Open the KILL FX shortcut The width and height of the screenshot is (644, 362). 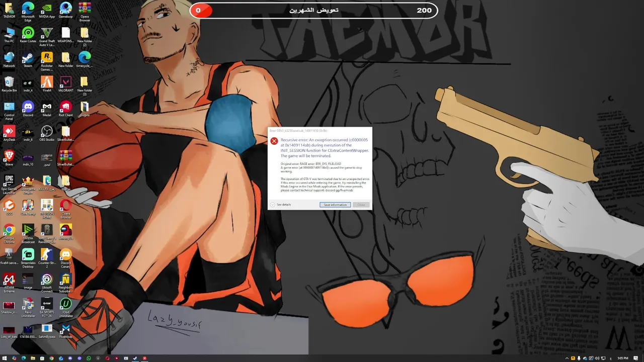click(x=47, y=183)
